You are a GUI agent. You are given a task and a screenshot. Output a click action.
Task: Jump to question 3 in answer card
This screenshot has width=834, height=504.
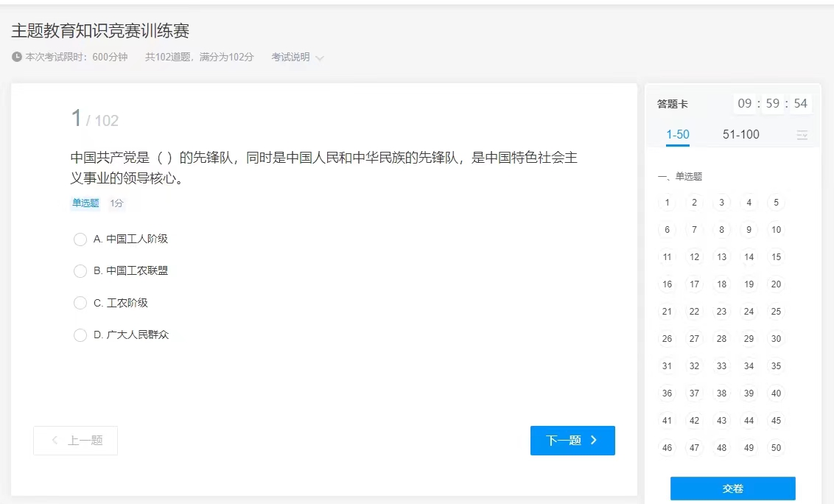721,202
